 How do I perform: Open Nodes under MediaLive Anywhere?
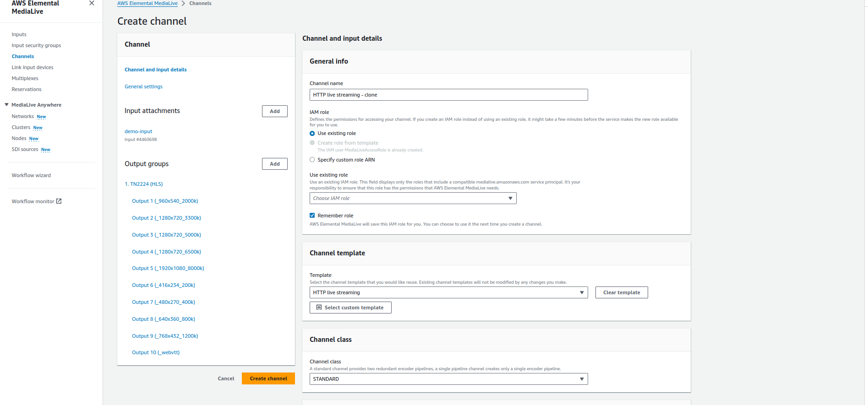pyautogui.click(x=19, y=138)
